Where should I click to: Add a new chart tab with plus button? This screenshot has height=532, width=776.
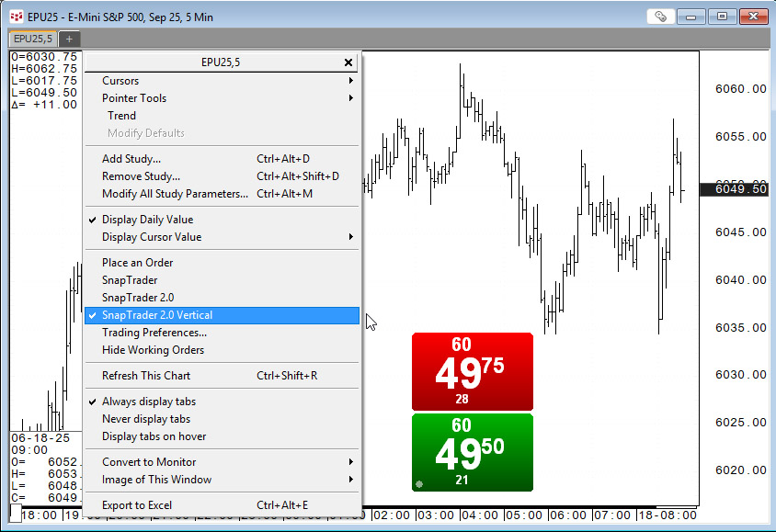pyautogui.click(x=69, y=39)
